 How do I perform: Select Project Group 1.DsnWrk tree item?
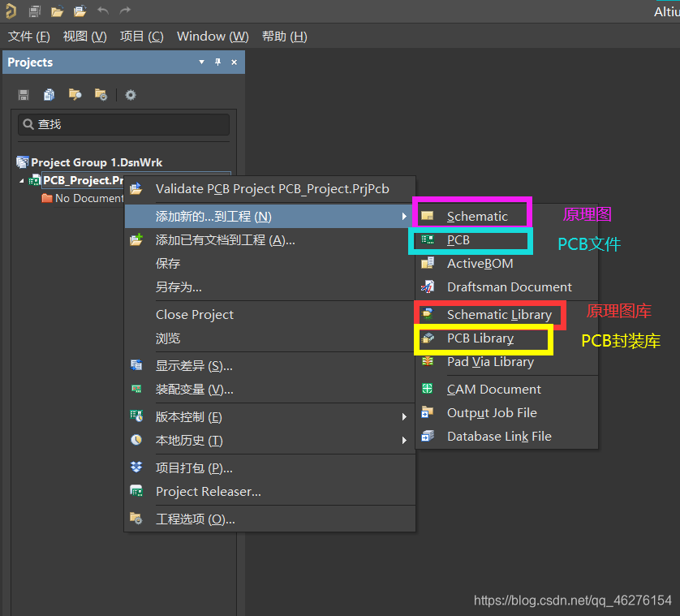click(x=89, y=162)
